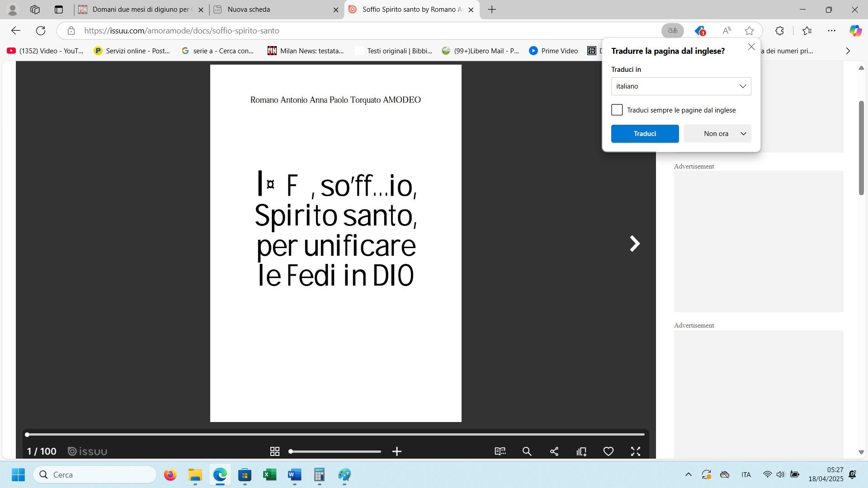Open Milan News bookmark link
This screenshot has width=868, height=488.
coord(306,51)
